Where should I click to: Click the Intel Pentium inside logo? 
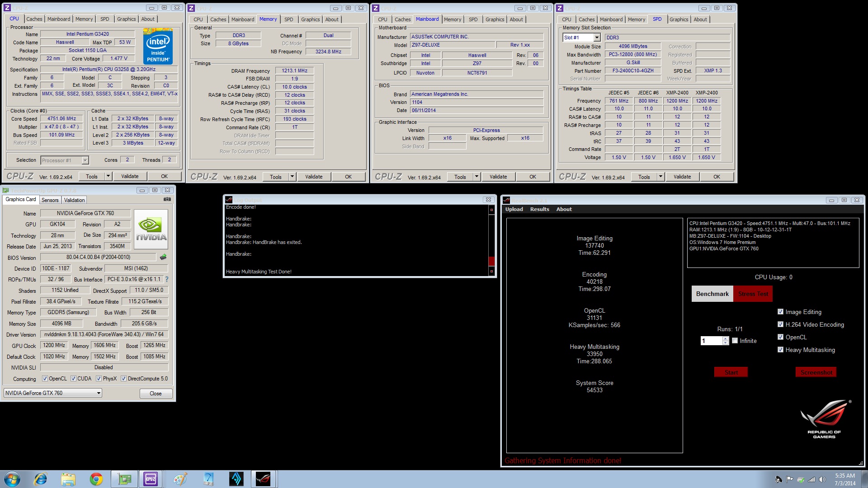(x=158, y=46)
